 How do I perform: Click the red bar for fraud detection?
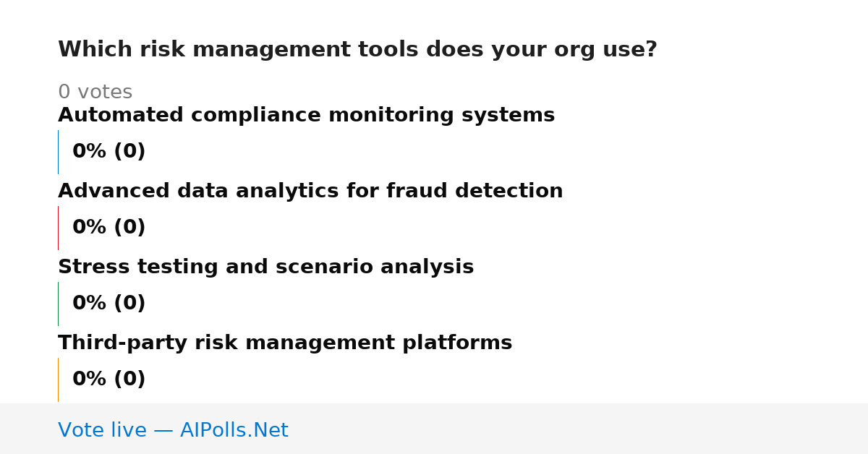[x=58, y=228]
